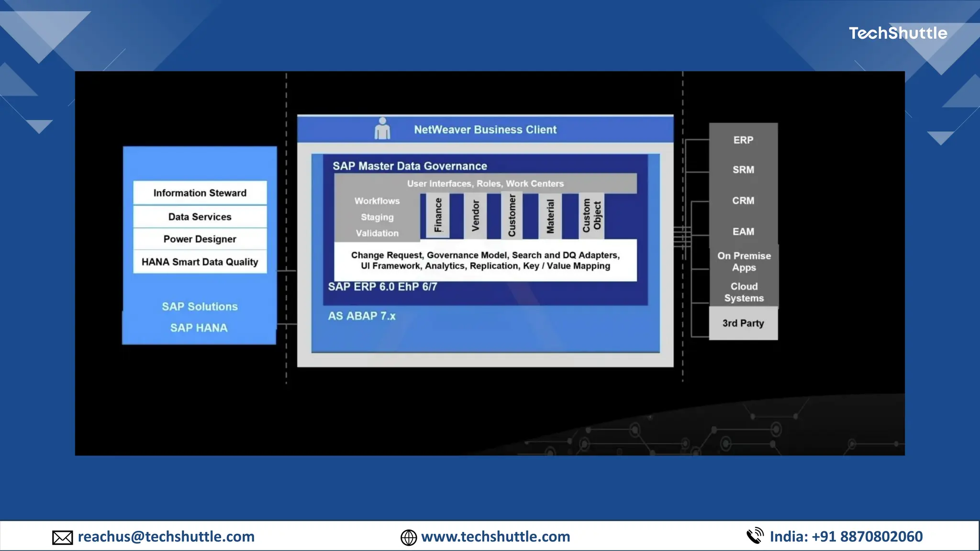
Task: Select the SRM system box
Action: pyautogui.click(x=743, y=170)
